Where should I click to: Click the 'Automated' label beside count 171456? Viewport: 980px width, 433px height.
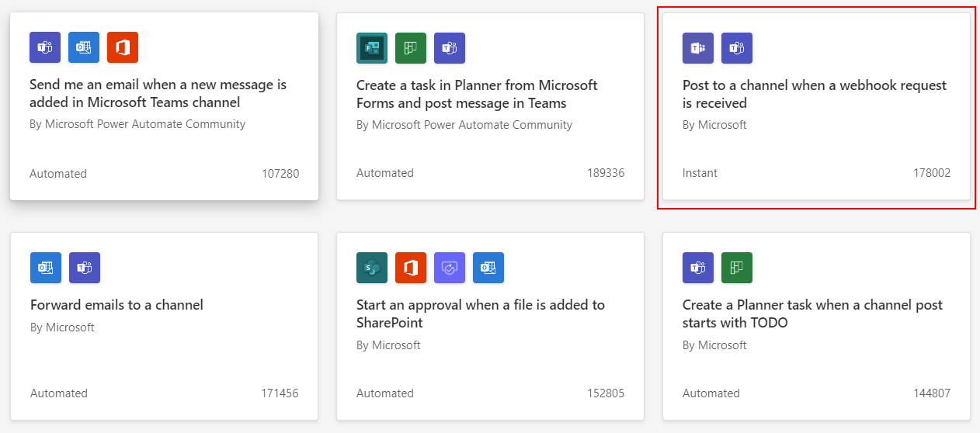[x=59, y=393]
